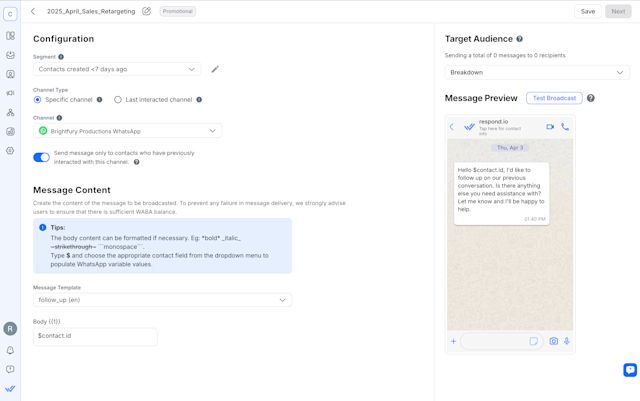Open the Channel dropdown Brightfury Productions WhatsApp

127,131
